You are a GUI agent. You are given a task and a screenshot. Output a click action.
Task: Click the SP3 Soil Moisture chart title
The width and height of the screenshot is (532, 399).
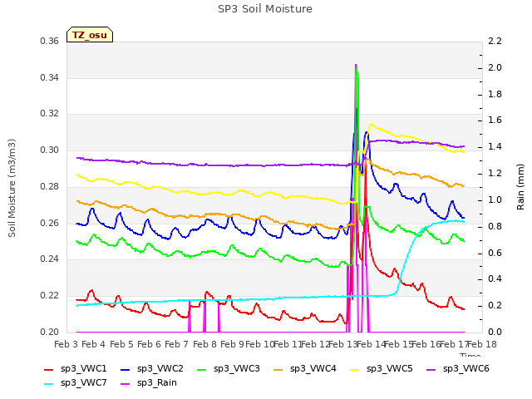[265, 9]
